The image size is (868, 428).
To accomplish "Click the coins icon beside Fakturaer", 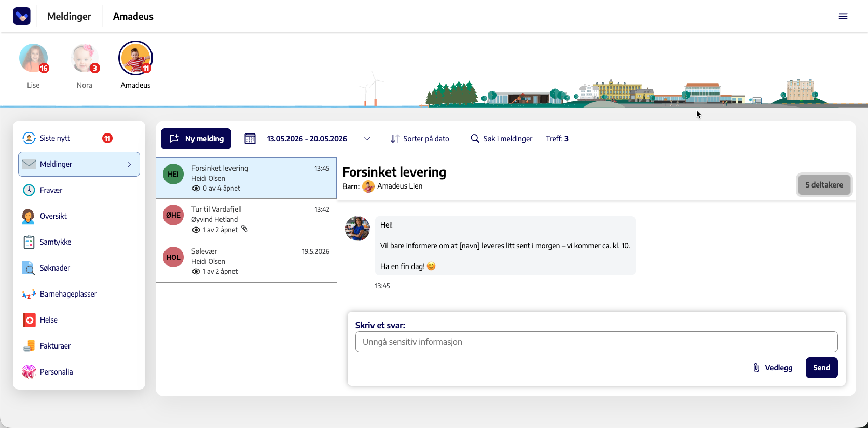I will tap(29, 346).
